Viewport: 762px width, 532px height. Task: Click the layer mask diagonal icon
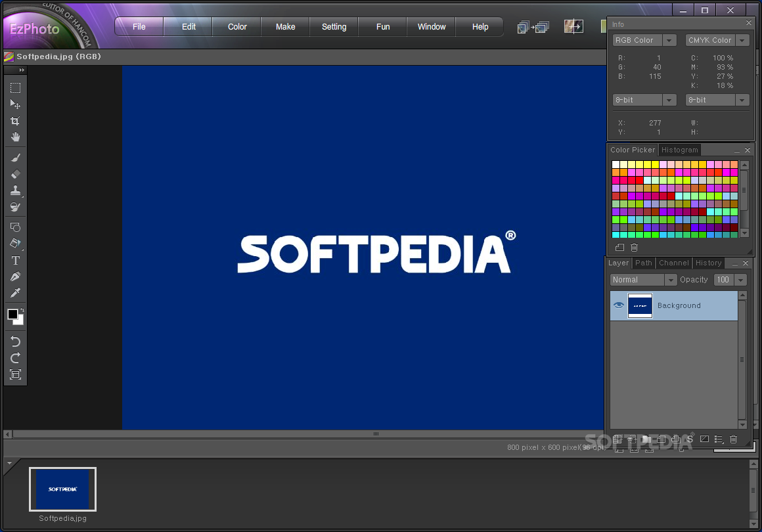point(704,439)
